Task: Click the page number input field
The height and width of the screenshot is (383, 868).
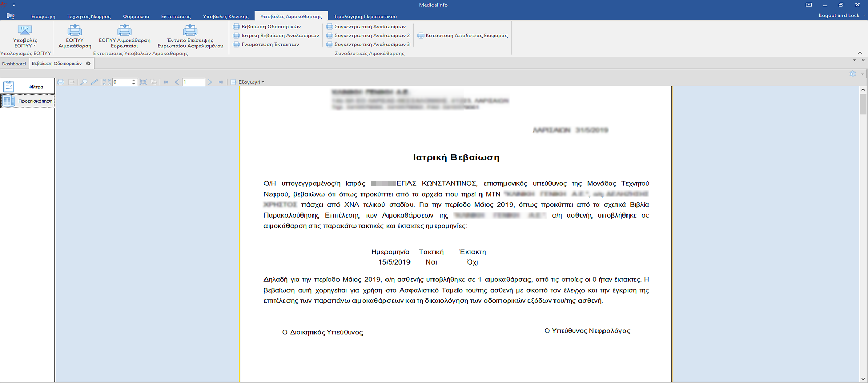Action: point(193,82)
